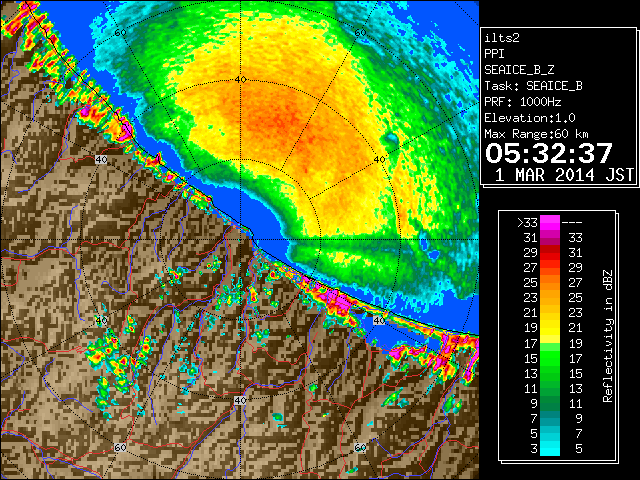The width and height of the screenshot is (640, 480).
Task: Click the bright green 15–17 dBZ swatch
Action: [550, 358]
